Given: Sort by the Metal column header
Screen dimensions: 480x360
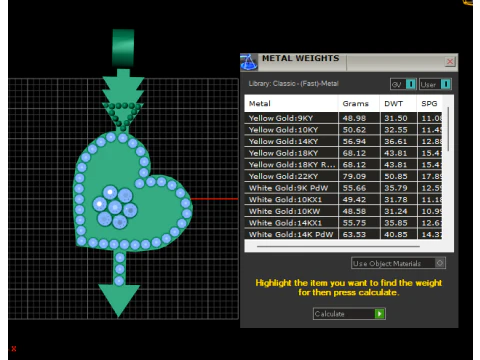Looking at the screenshot, I should click(x=291, y=104).
